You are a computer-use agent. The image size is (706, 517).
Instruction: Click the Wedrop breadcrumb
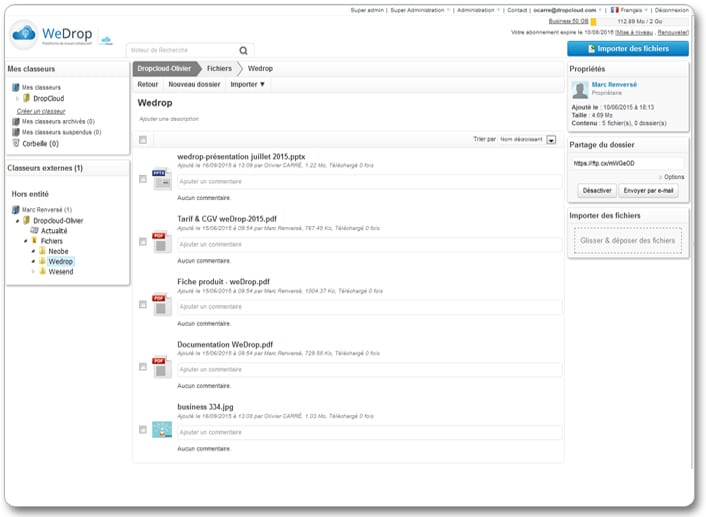pyautogui.click(x=260, y=68)
